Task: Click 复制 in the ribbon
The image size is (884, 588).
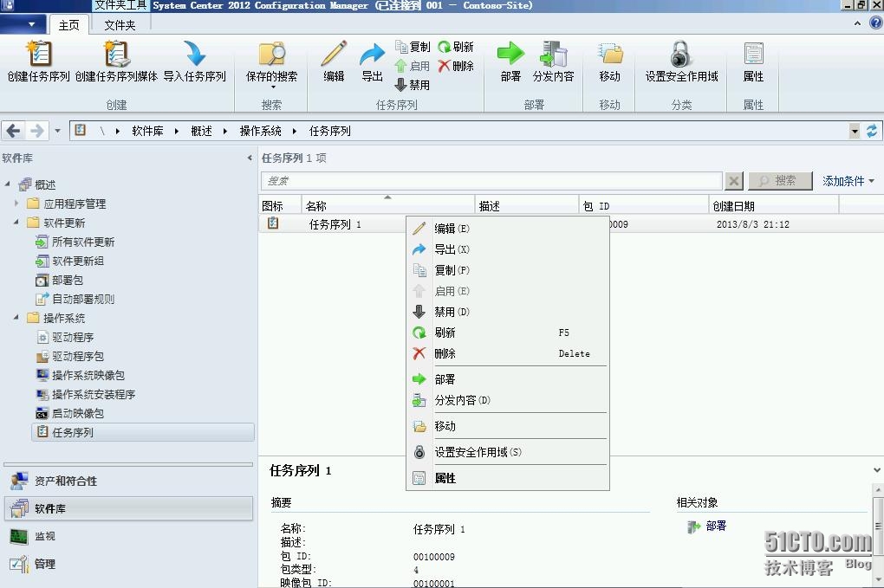Action: pos(413,47)
